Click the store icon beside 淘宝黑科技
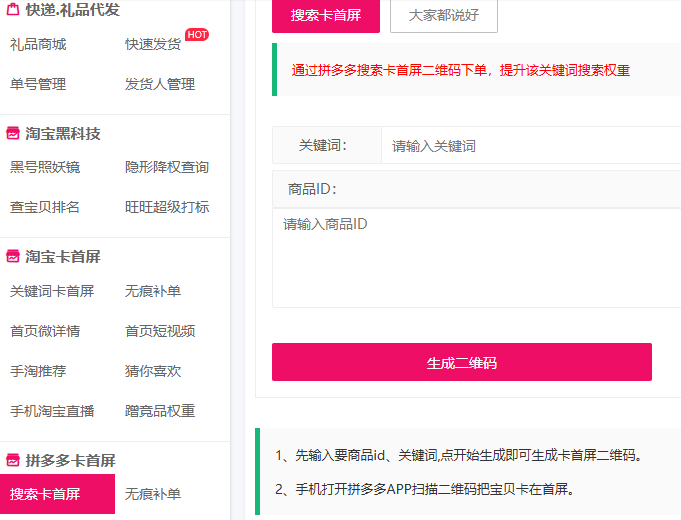 [13, 133]
